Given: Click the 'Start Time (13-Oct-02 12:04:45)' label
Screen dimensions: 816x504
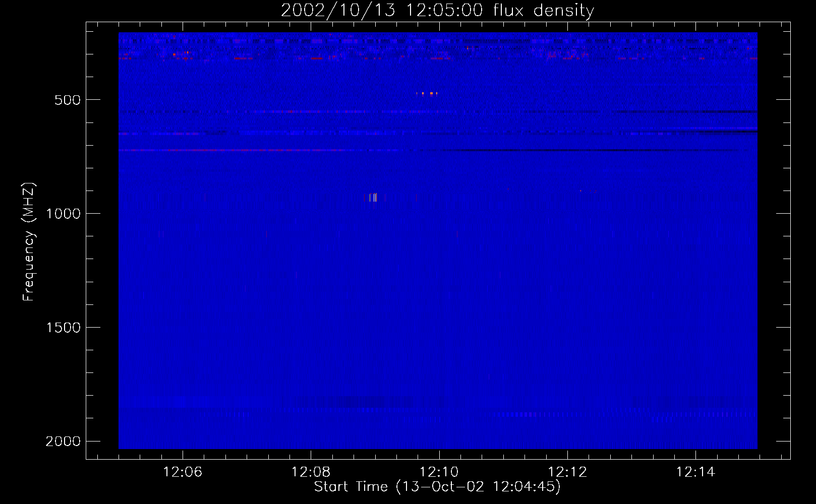Looking at the screenshot, I should pyautogui.click(x=437, y=486).
